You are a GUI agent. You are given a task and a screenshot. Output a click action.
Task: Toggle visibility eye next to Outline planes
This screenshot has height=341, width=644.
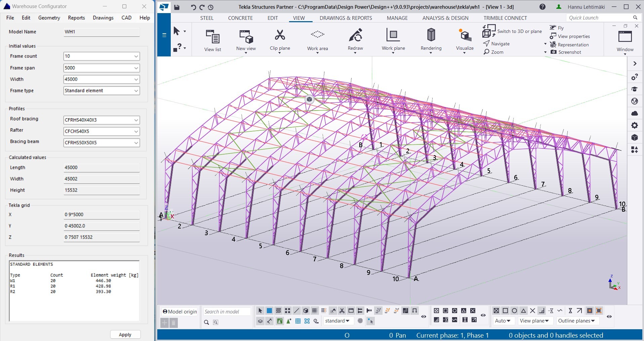click(x=609, y=316)
